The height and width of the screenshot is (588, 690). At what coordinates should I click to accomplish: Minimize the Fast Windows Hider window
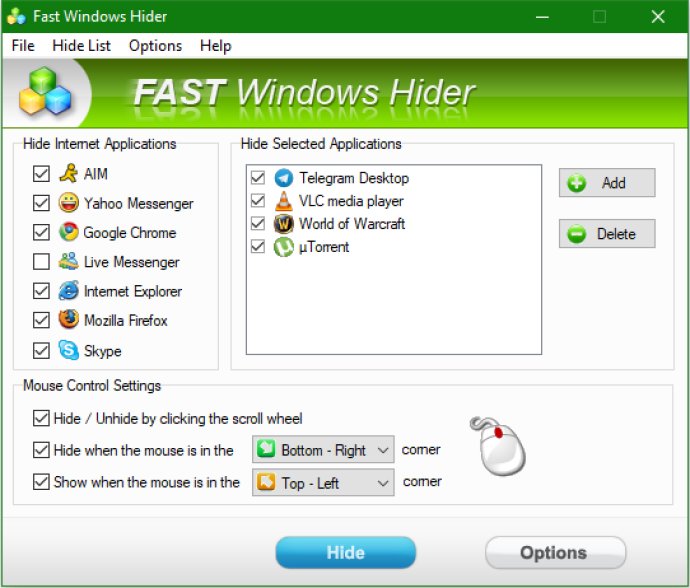click(542, 17)
